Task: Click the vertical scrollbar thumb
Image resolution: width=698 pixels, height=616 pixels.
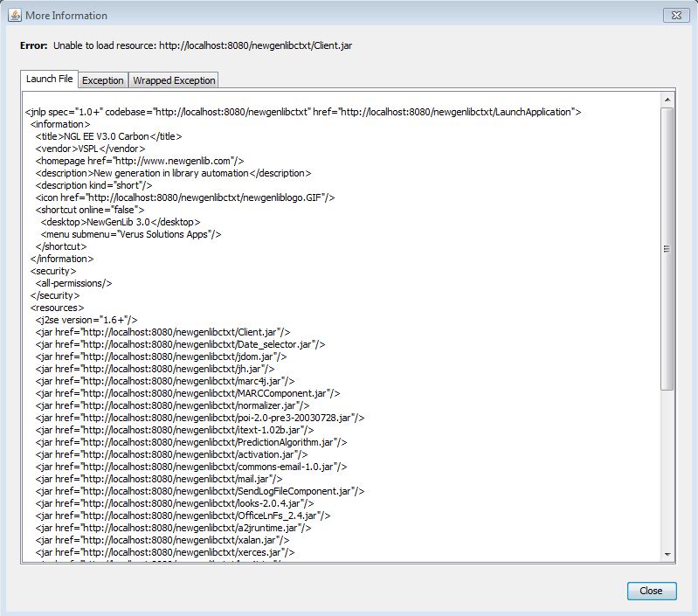Action: click(x=667, y=249)
